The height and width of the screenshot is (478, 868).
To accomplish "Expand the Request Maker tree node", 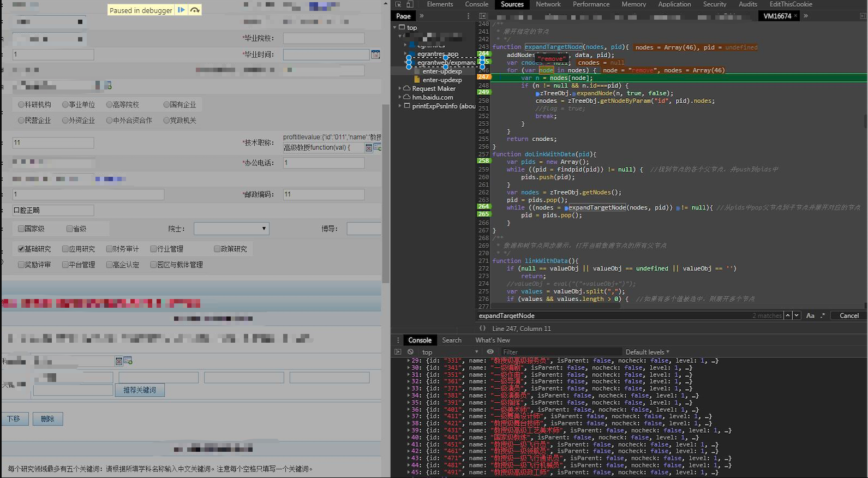I will click(400, 88).
